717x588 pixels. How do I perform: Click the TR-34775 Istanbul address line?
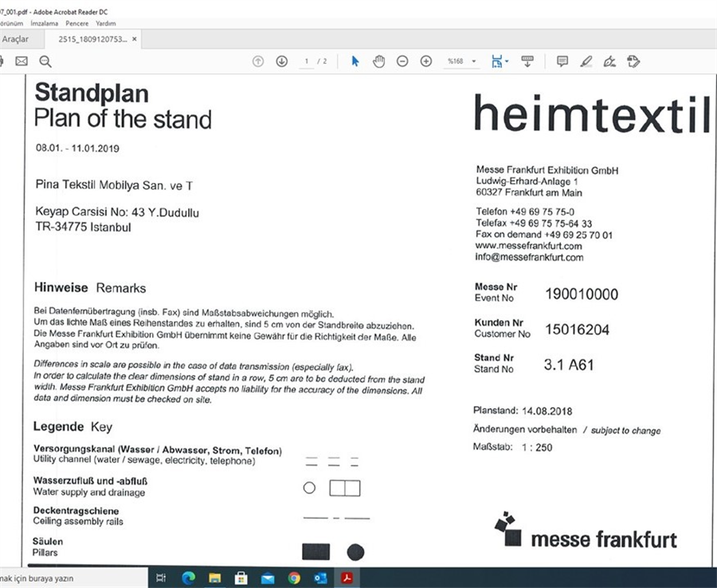pyautogui.click(x=83, y=227)
